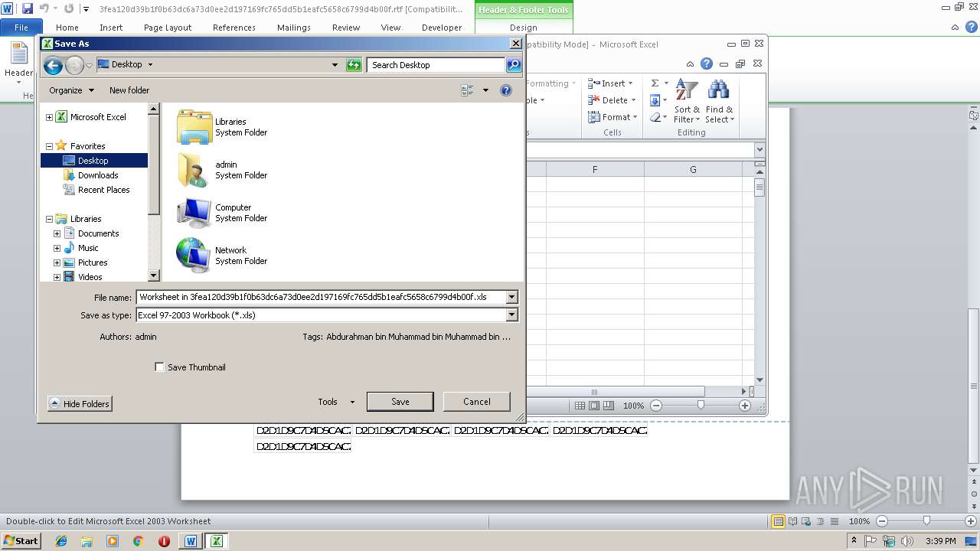
Task: Open Internet Explorer from the taskbar
Action: pos(61,541)
